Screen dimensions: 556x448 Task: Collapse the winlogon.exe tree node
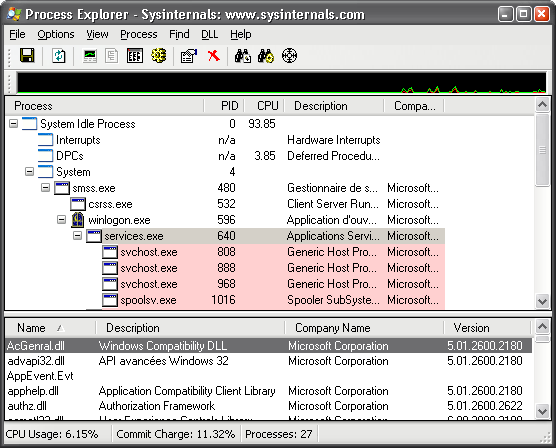61,220
